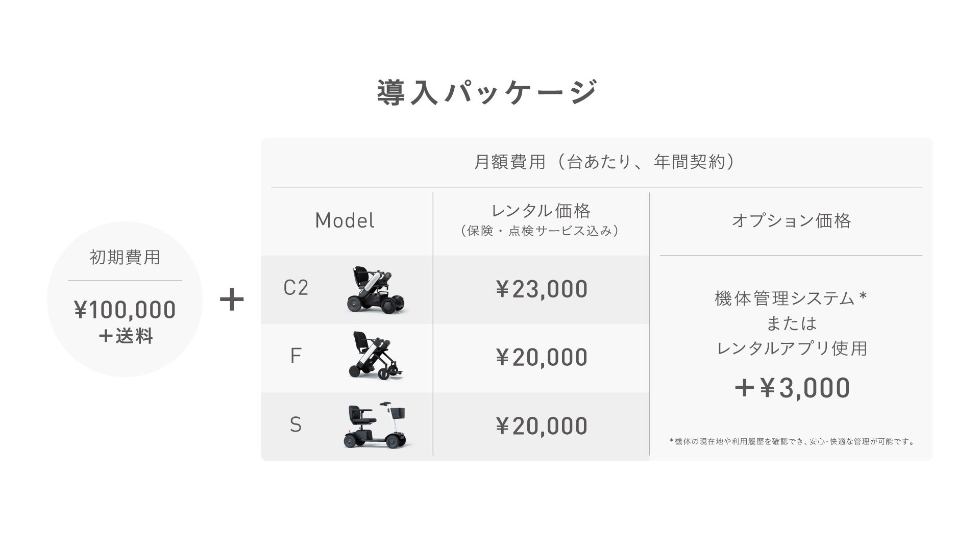Click the F folding wheelchair image
980x551 pixels.
[377, 356]
